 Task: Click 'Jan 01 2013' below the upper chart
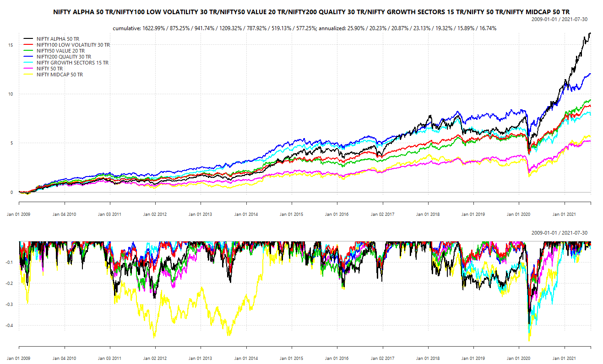pos(201,214)
